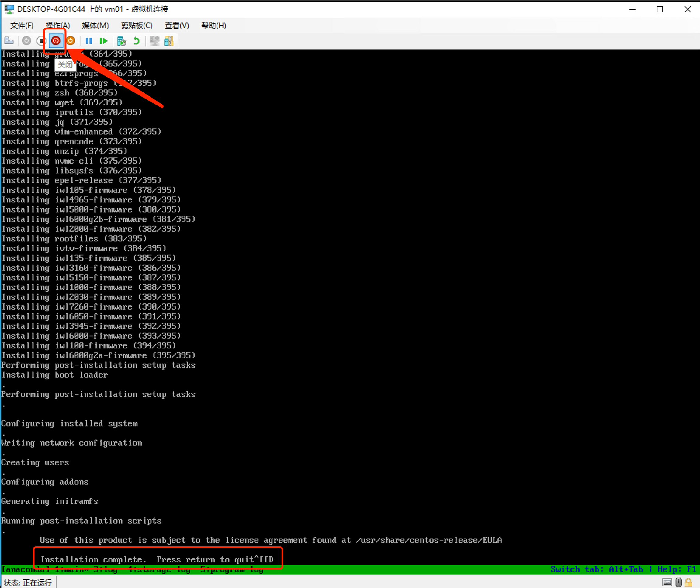This screenshot has width=700, height=588.
Task: Open the 操作(A) menu
Action: pos(58,26)
